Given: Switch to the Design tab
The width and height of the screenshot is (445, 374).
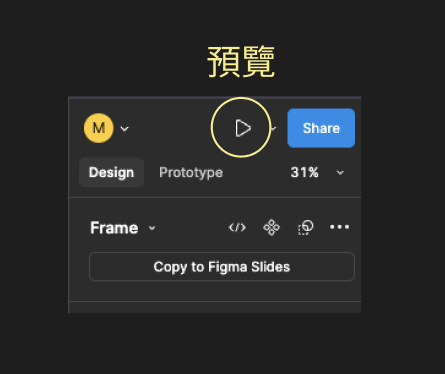Looking at the screenshot, I should 111,172.
